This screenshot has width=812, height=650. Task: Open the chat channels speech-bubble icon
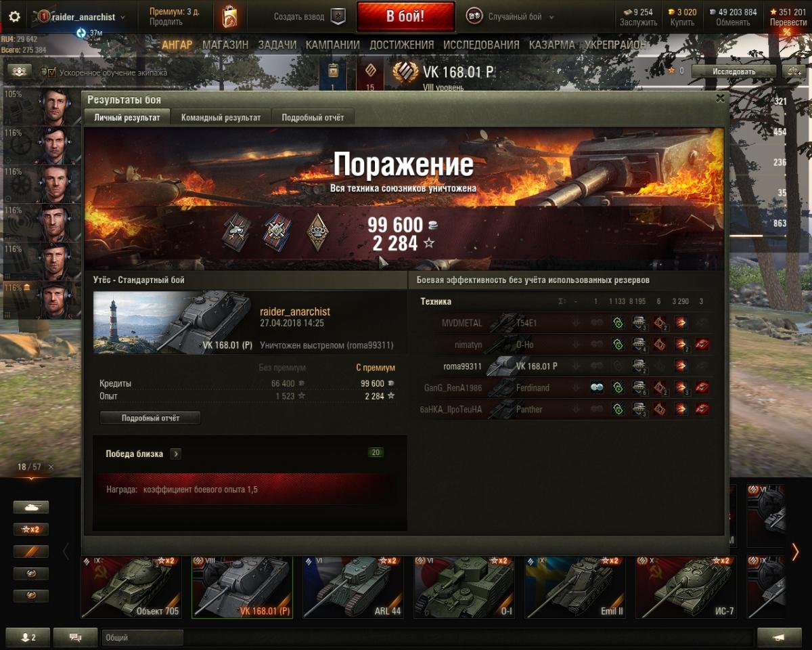tap(75, 637)
